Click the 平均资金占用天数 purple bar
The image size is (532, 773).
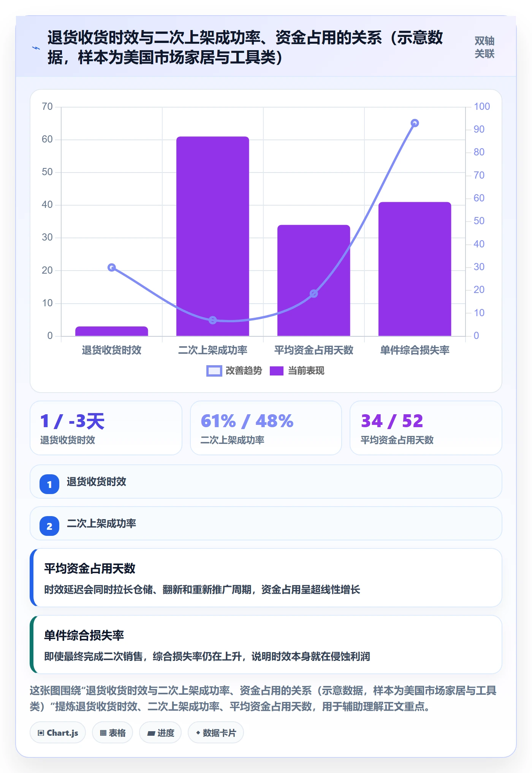pyautogui.click(x=313, y=280)
